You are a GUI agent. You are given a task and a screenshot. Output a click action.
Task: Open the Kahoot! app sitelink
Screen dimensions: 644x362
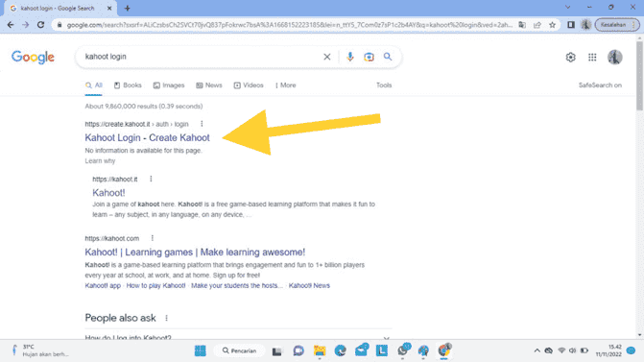pyautogui.click(x=103, y=285)
